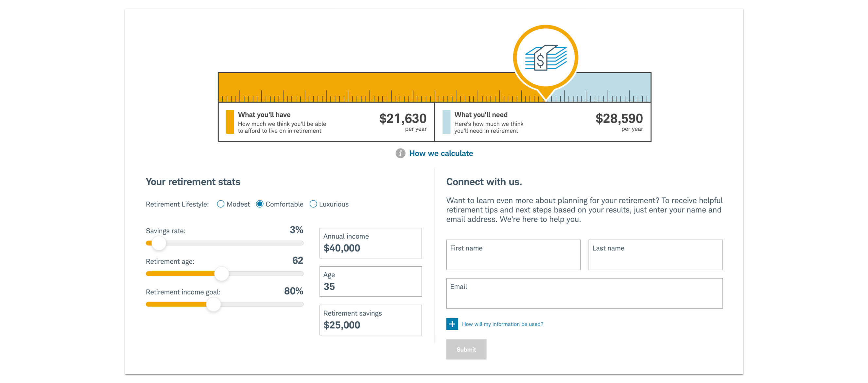Click into the Email field
Image resolution: width=868 pixels, height=383 pixels.
click(584, 293)
